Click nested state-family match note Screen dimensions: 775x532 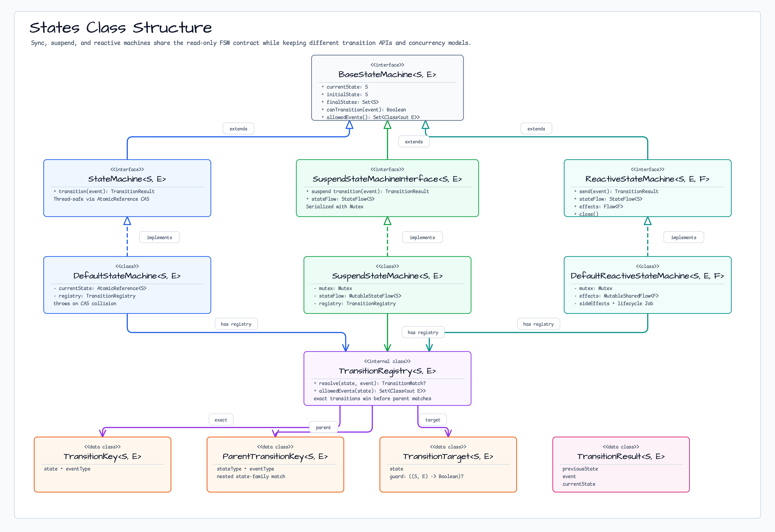[x=251, y=477]
